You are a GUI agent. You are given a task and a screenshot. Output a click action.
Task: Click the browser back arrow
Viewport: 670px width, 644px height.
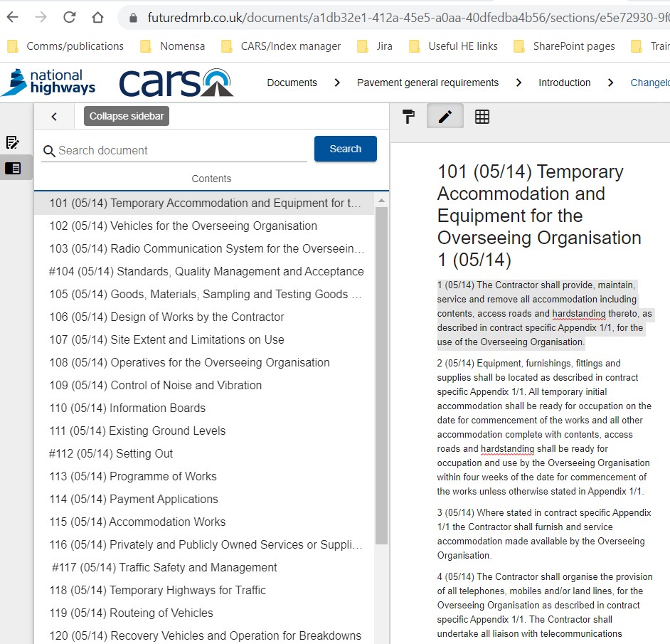(x=12, y=17)
